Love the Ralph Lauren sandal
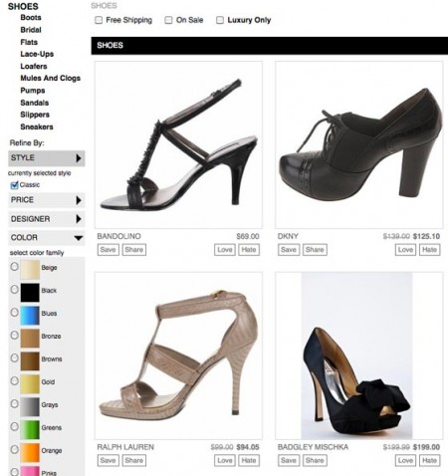The image size is (448, 476). (x=225, y=460)
